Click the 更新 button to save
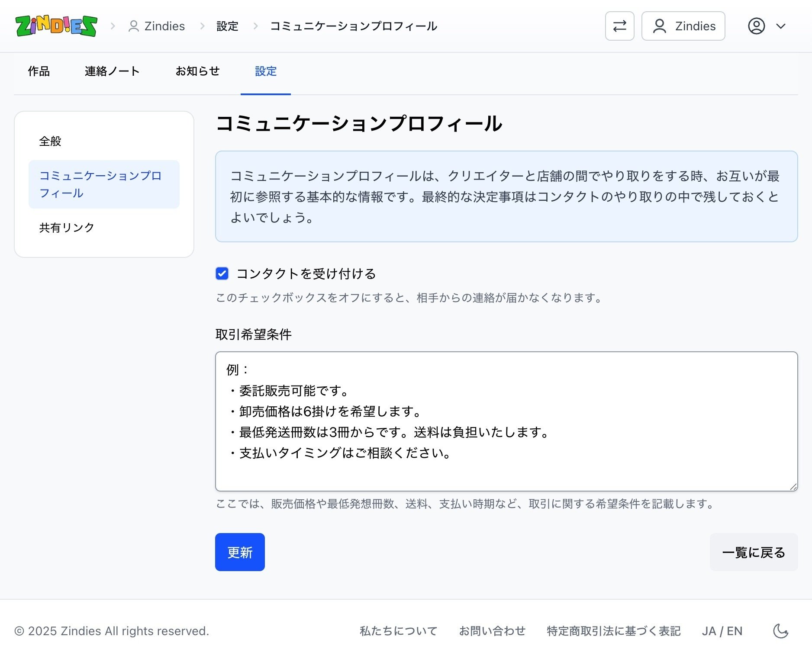Image resolution: width=812 pixels, height=662 pixels. (240, 552)
